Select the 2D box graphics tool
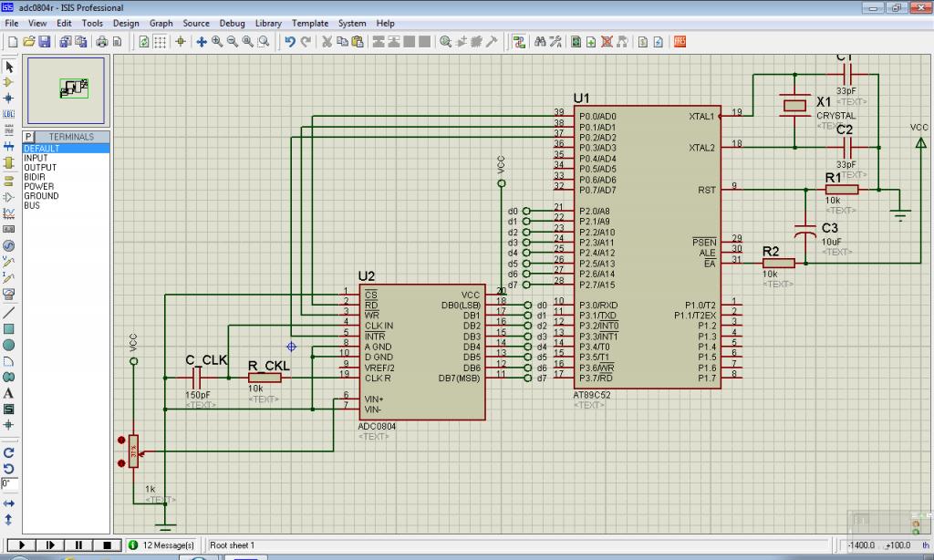The height and width of the screenshot is (560, 934). [9, 329]
